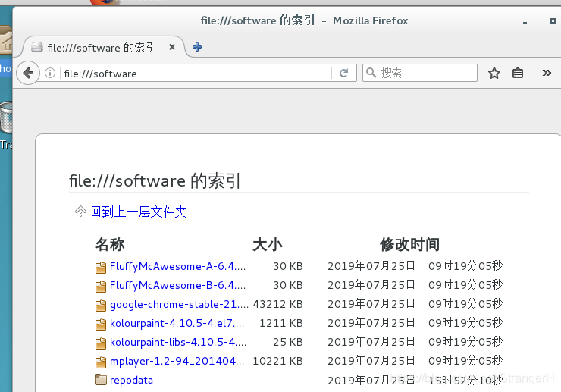Click the 搜索 search box
Image resolution: width=561 pixels, height=392 pixels.
pyautogui.click(x=420, y=73)
